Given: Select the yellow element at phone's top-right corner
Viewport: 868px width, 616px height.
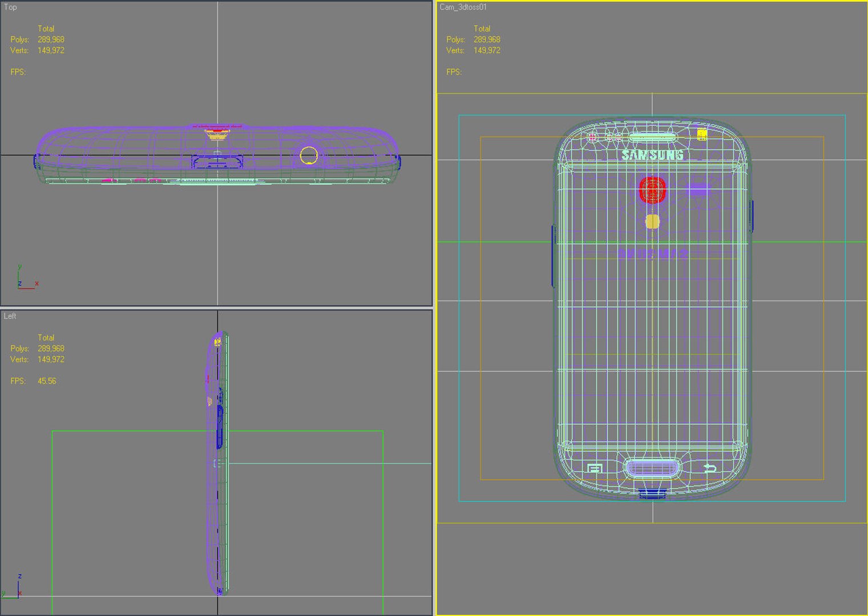Looking at the screenshot, I should [x=702, y=135].
